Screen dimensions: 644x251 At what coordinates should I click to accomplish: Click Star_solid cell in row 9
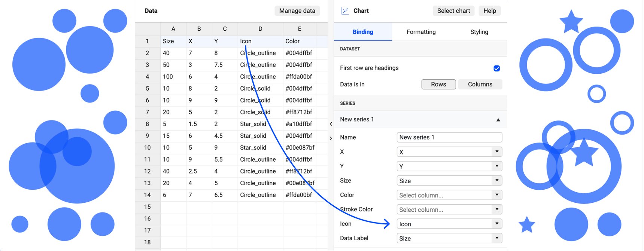[260, 136]
